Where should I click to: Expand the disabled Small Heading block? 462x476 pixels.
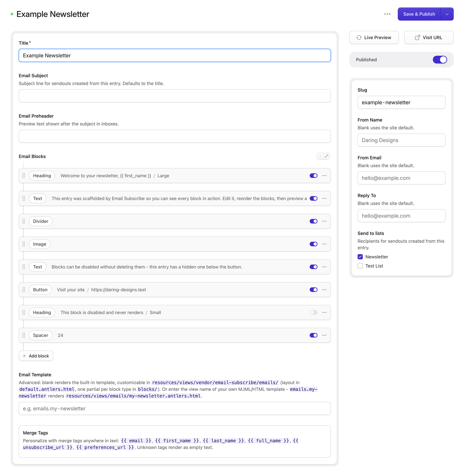174,313
